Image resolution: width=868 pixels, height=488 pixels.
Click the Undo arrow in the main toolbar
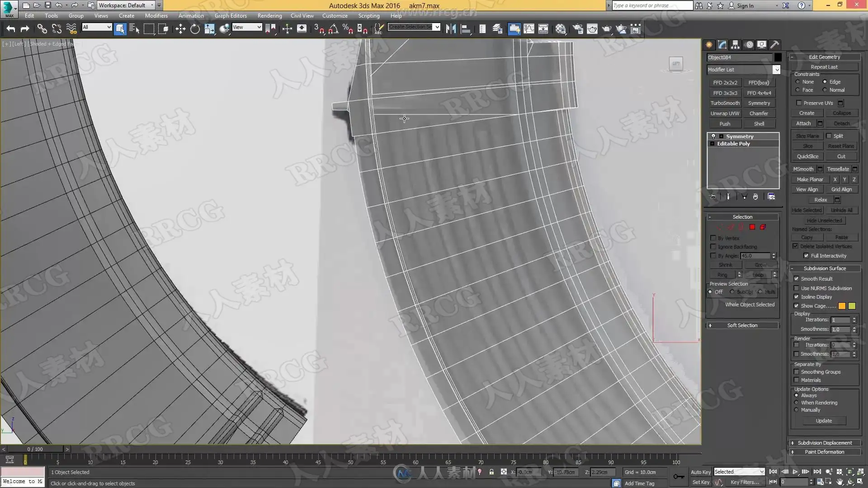coord(11,29)
